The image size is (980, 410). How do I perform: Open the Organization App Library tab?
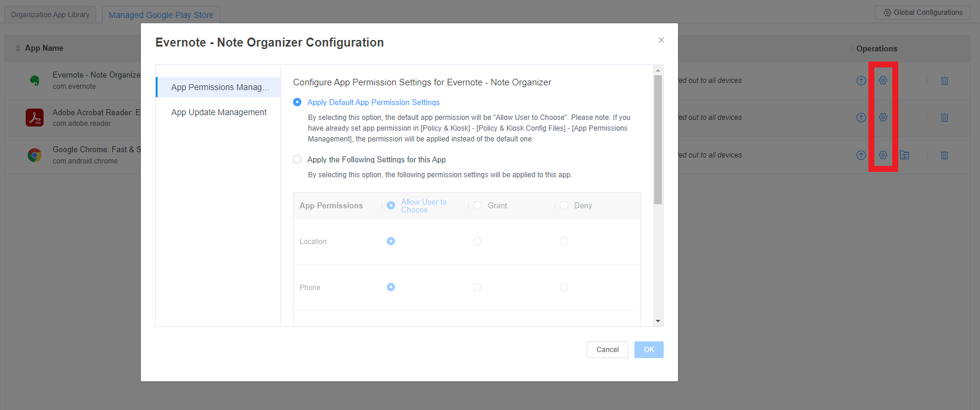[50, 15]
